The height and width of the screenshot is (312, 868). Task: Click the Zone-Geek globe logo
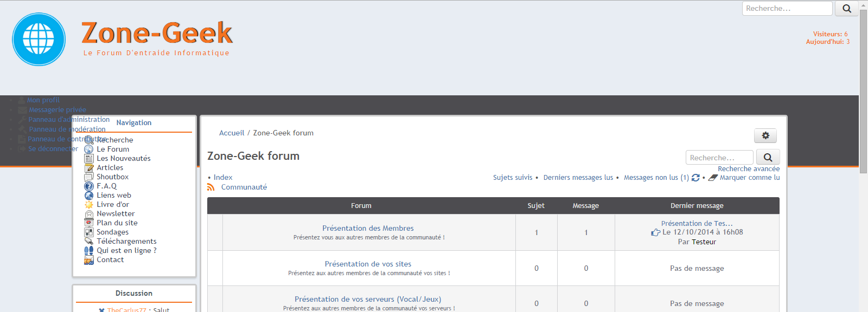[39, 40]
